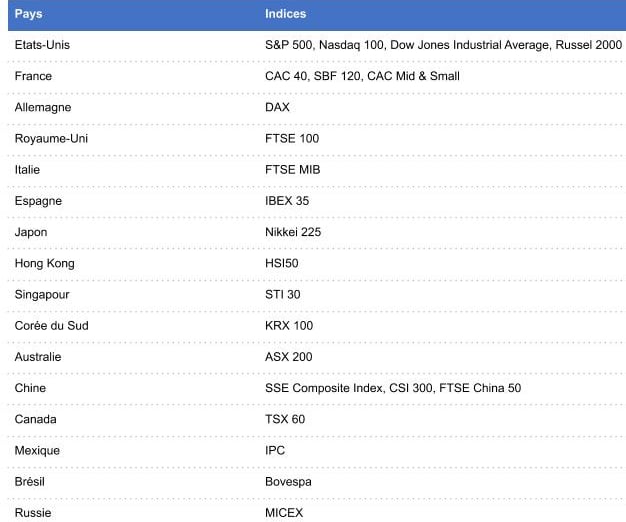Image resolution: width=626 pixels, height=522 pixels.
Task: Select the 'Hong Kong' country cell
Action: pyautogui.click(x=44, y=263)
